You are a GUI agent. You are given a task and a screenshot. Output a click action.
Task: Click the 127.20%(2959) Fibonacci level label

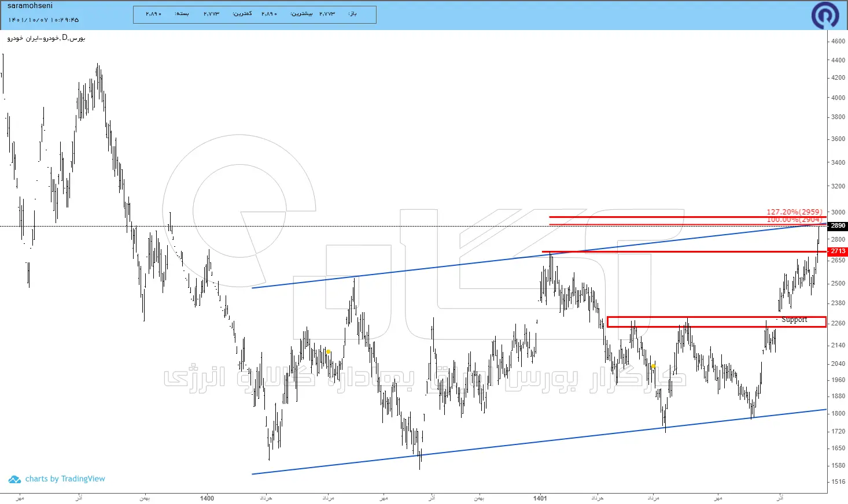pos(794,212)
